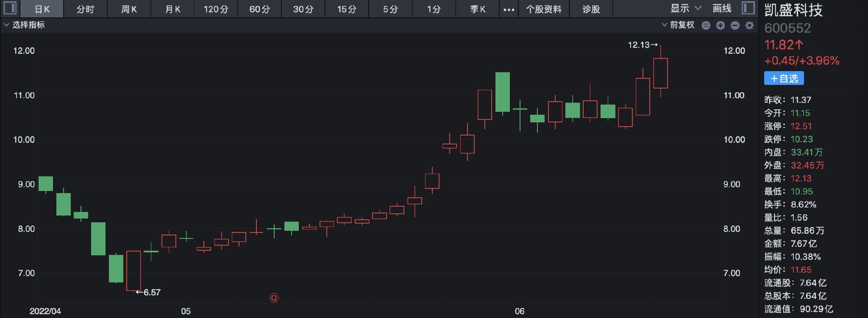Viewport: 868px width, 318px height.
Task: Switch to the 分时 intraday tab
Action: coord(85,9)
